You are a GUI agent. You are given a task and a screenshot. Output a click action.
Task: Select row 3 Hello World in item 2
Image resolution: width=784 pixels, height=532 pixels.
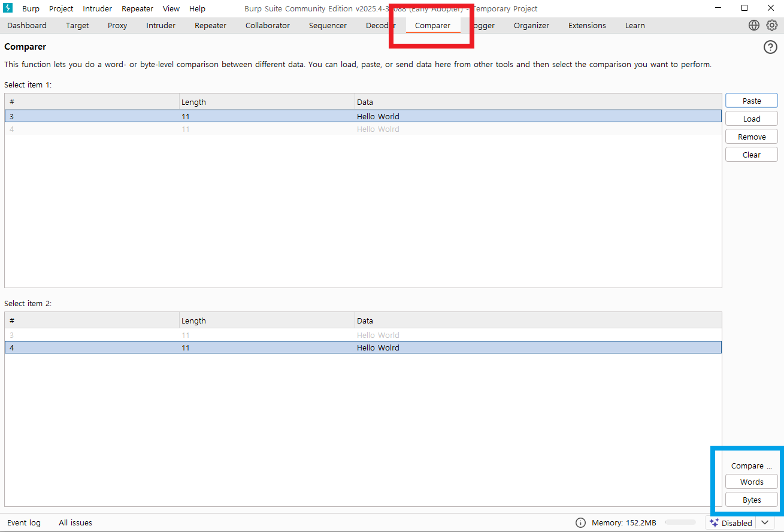pos(363,335)
